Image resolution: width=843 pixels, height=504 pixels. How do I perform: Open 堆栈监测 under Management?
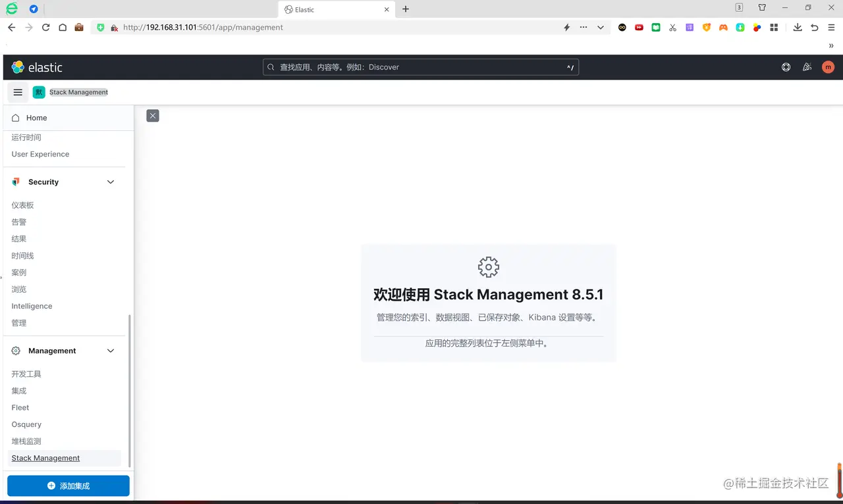click(26, 441)
